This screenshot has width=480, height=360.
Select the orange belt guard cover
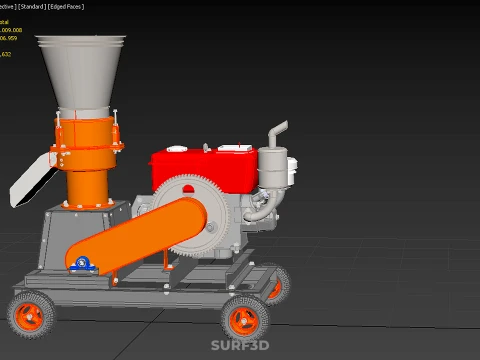pos(136,235)
